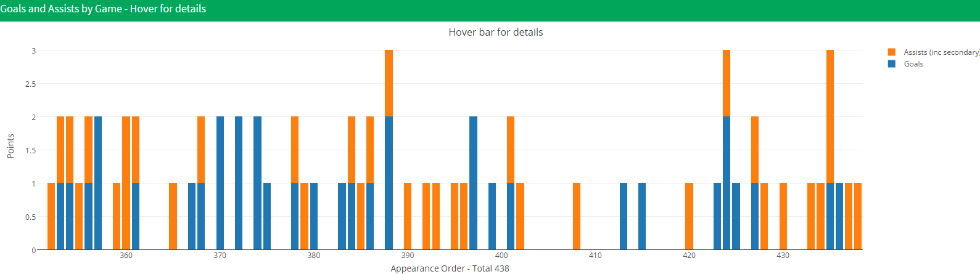Click orange top segment of bar 388

(x=389, y=83)
